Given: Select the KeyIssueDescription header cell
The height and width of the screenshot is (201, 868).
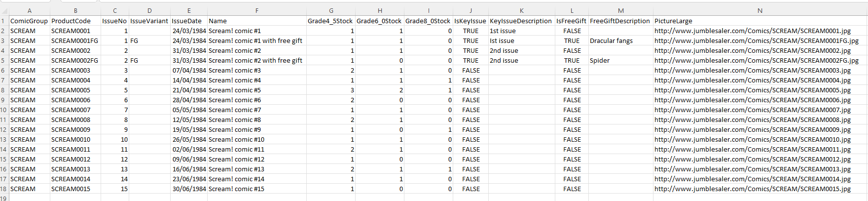Looking at the screenshot, I should tap(522, 21).
